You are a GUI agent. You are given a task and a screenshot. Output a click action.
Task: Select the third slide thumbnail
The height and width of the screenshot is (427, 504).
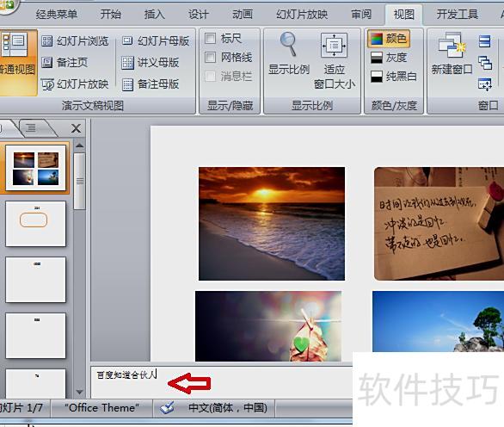click(35, 280)
